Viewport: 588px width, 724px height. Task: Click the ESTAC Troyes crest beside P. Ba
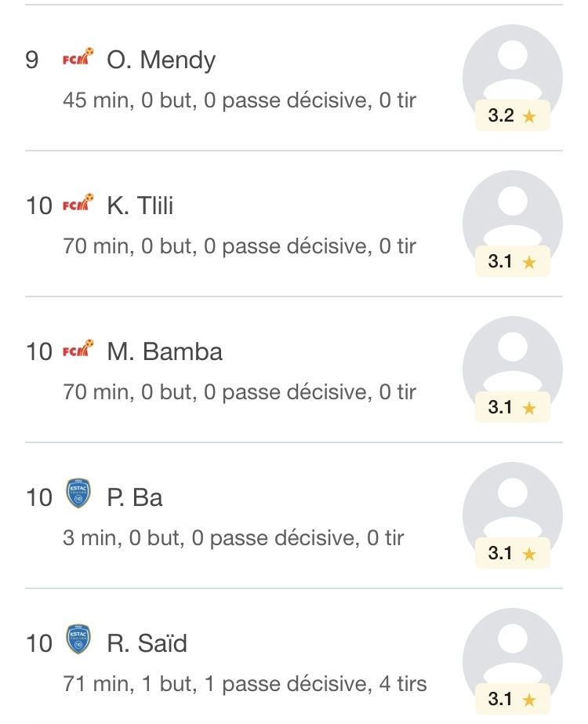[x=78, y=493]
